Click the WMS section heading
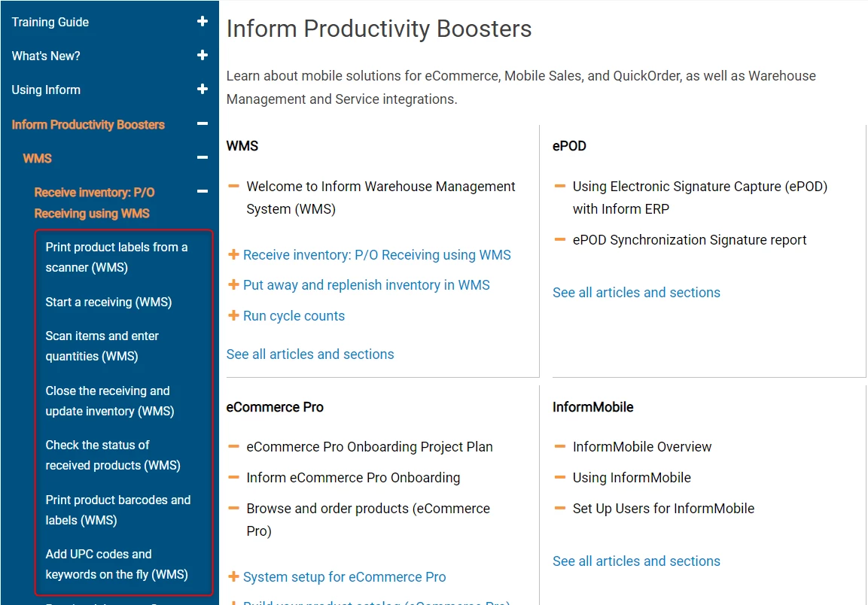The image size is (868, 605). [242, 146]
